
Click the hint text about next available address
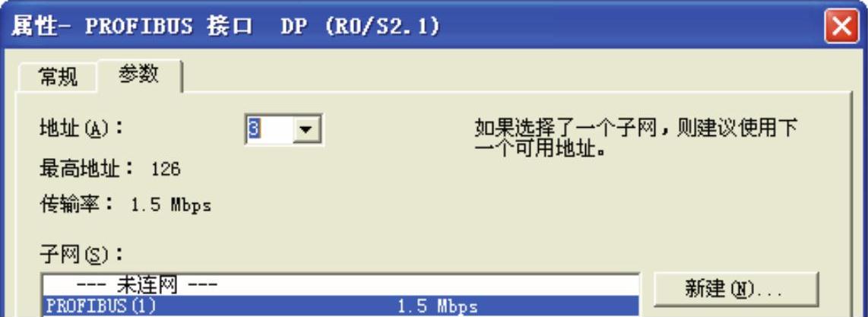coord(635,139)
